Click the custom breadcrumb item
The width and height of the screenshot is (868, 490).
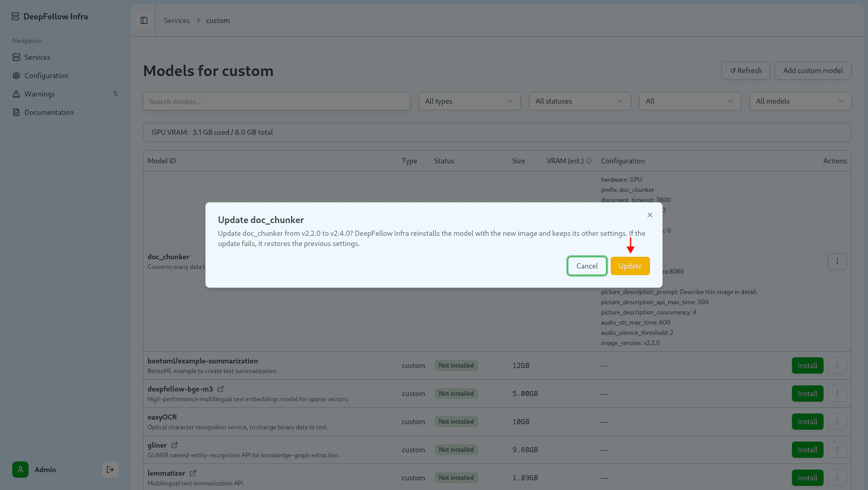point(218,20)
